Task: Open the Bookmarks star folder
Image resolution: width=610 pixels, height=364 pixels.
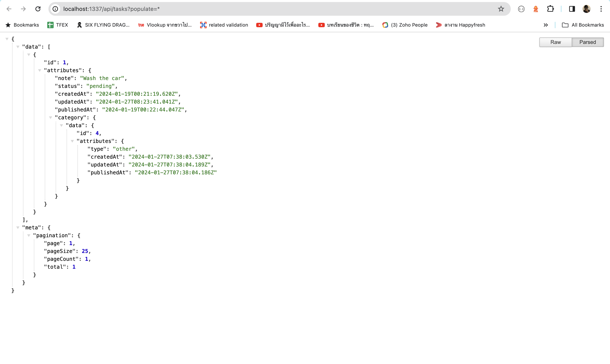Action: (x=22, y=25)
